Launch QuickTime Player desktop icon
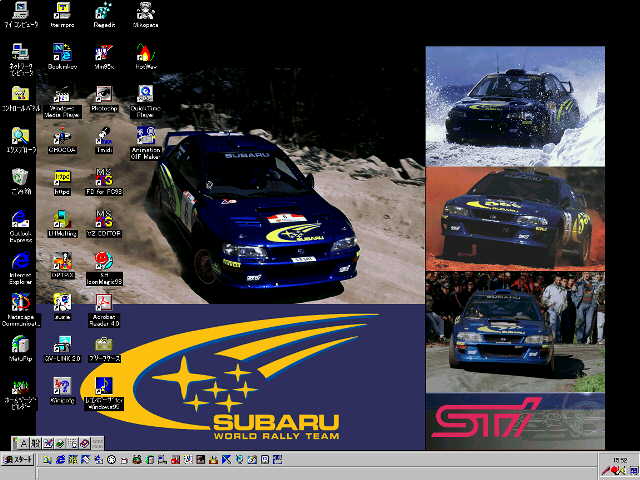Image resolution: width=640 pixels, height=480 pixels. click(145, 94)
